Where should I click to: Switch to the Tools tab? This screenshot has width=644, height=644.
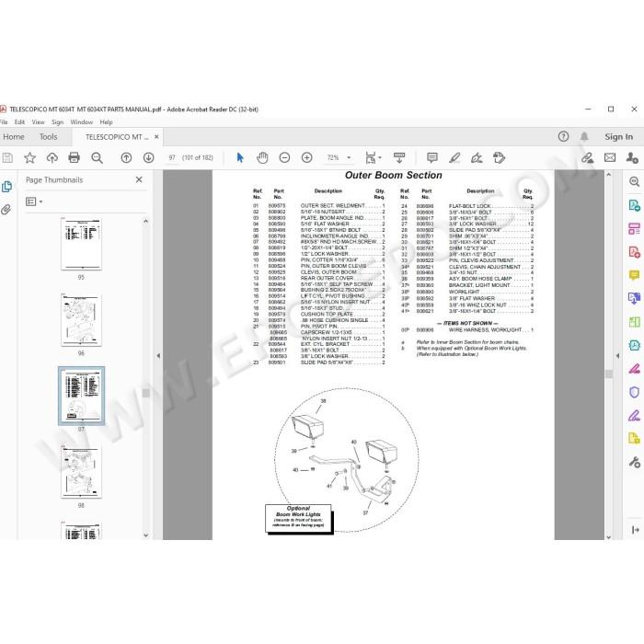point(48,137)
